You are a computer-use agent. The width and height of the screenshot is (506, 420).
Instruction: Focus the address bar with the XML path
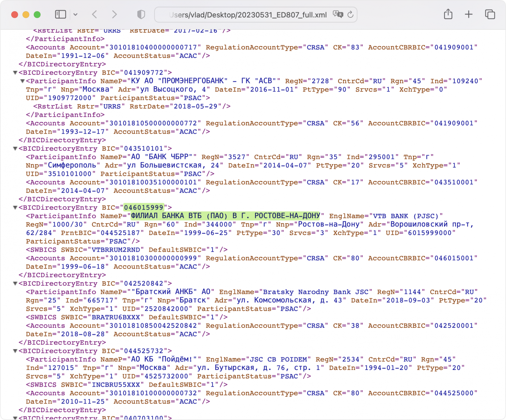247,15
